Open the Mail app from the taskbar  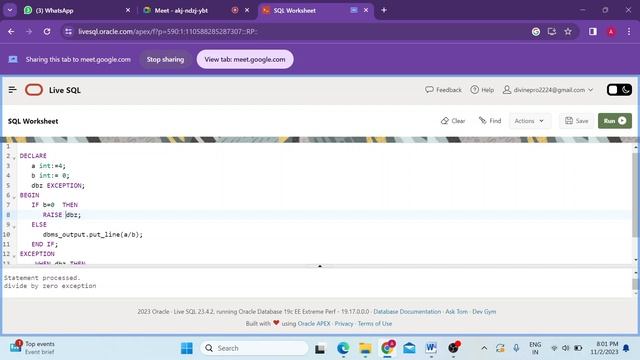pos(409,348)
